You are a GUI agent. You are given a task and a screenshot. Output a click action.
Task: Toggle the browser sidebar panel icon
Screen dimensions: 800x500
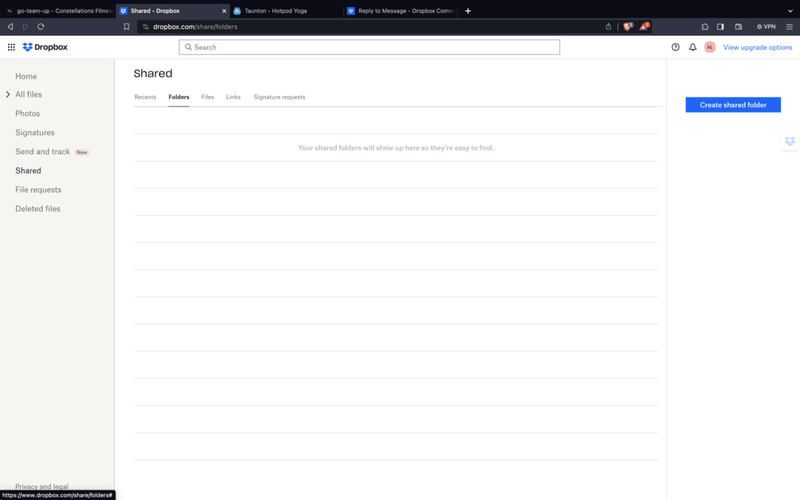pyautogui.click(x=720, y=27)
